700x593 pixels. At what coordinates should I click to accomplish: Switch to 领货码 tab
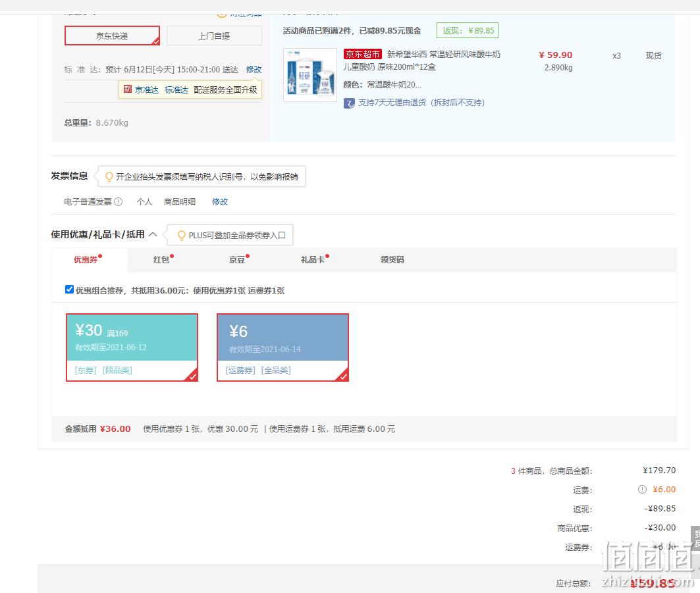(x=392, y=260)
